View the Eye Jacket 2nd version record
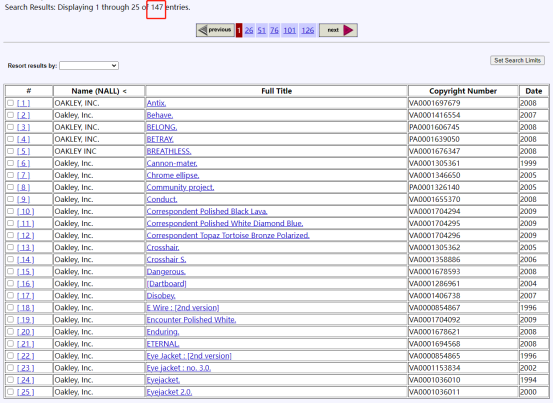 coord(189,356)
